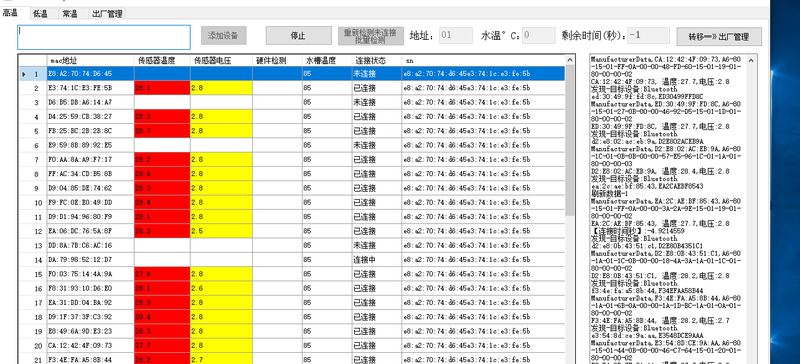The width and height of the screenshot is (800, 364).
Task: Click the 剩余时间(秒) field showing -1
Action: click(648, 35)
